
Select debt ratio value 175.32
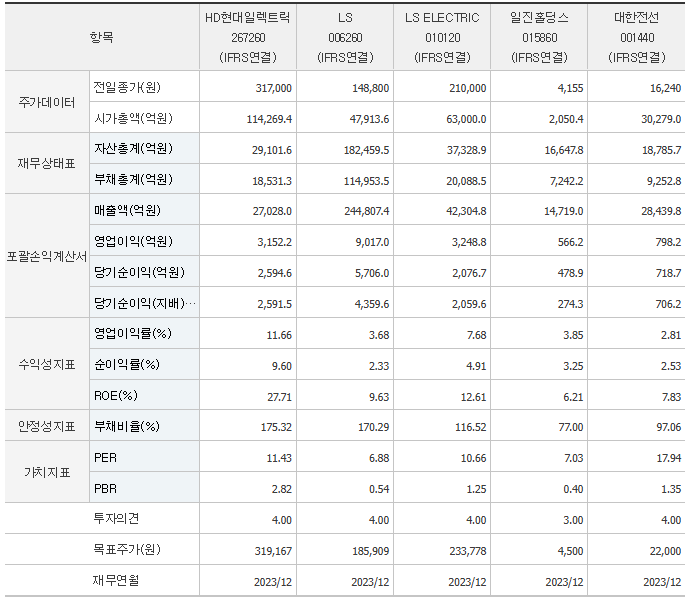pos(276,427)
